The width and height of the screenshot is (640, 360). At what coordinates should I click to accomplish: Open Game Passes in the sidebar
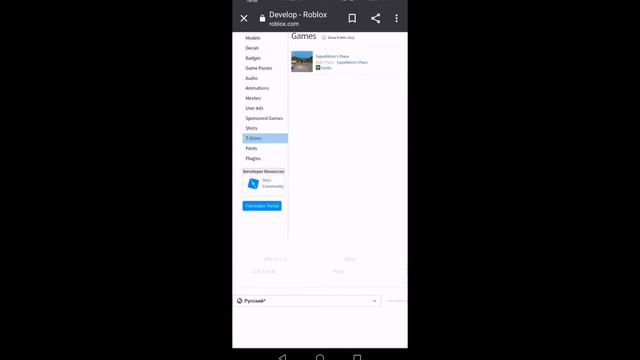pos(259,68)
